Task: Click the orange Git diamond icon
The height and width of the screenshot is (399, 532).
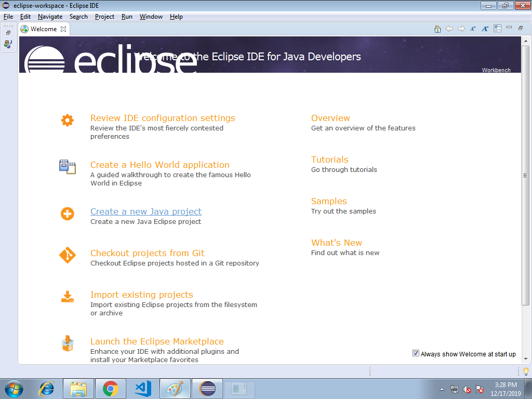Action: tap(67, 255)
